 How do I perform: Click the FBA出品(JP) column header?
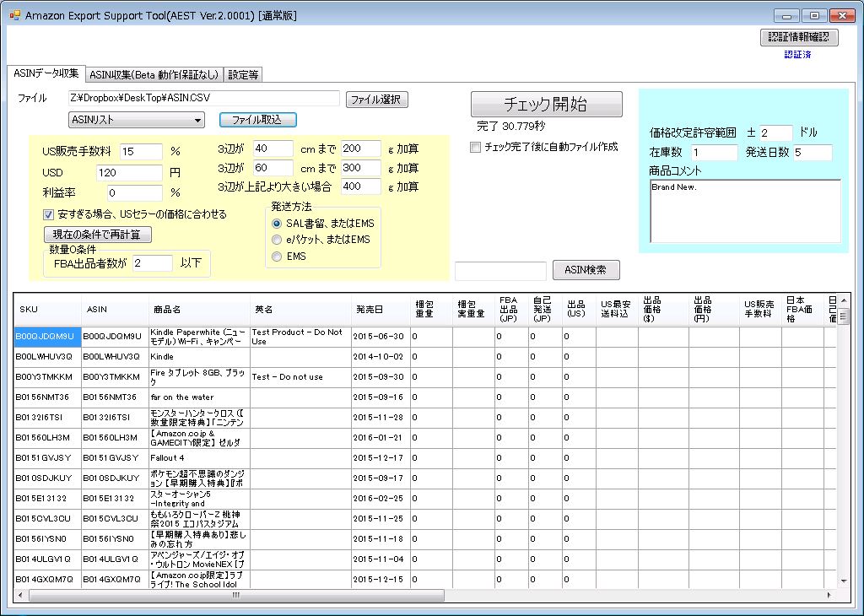tap(511, 310)
